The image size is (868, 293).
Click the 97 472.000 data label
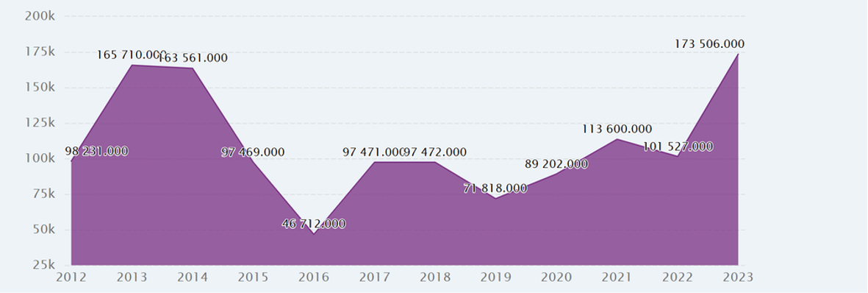click(435, 152)
